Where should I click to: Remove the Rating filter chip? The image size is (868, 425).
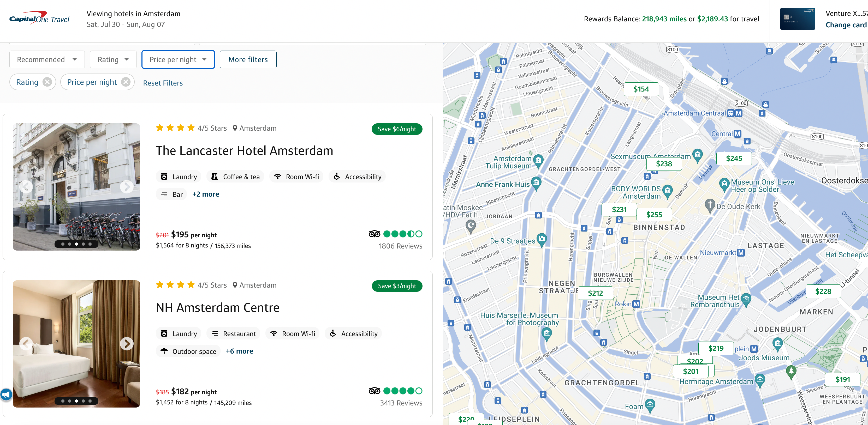47,82
